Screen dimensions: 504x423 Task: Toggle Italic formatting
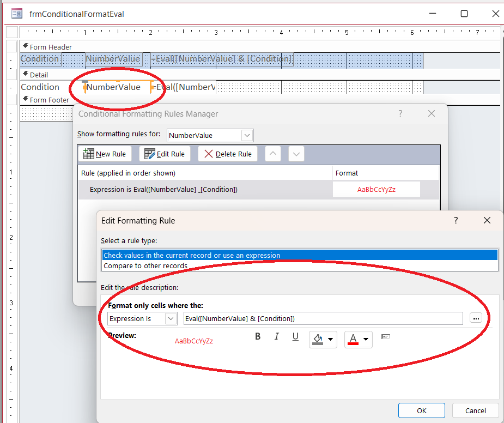click(276, 336)
